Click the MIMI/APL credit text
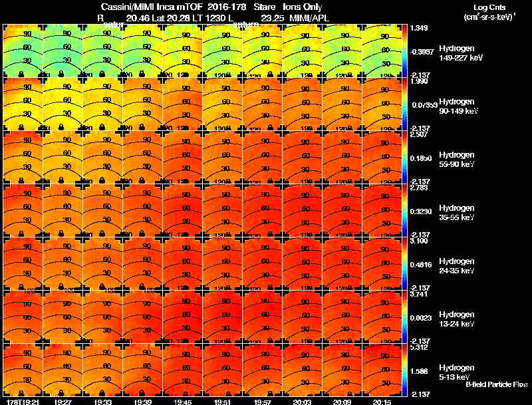Viewport: 532px width, 405px height. tap(309, 18)
